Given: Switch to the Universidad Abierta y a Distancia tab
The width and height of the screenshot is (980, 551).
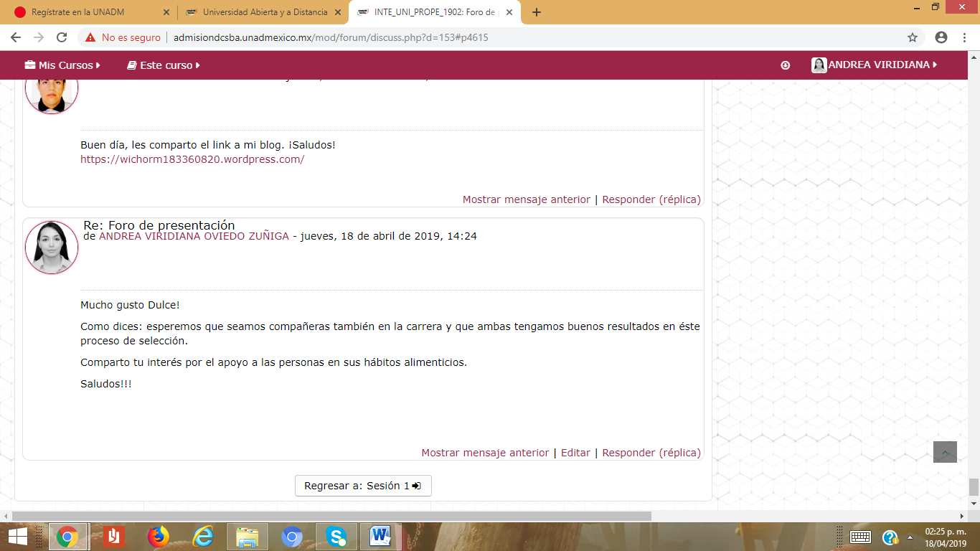Looking at the screenshot, I should pyautogui.click(x=263, y=12).
